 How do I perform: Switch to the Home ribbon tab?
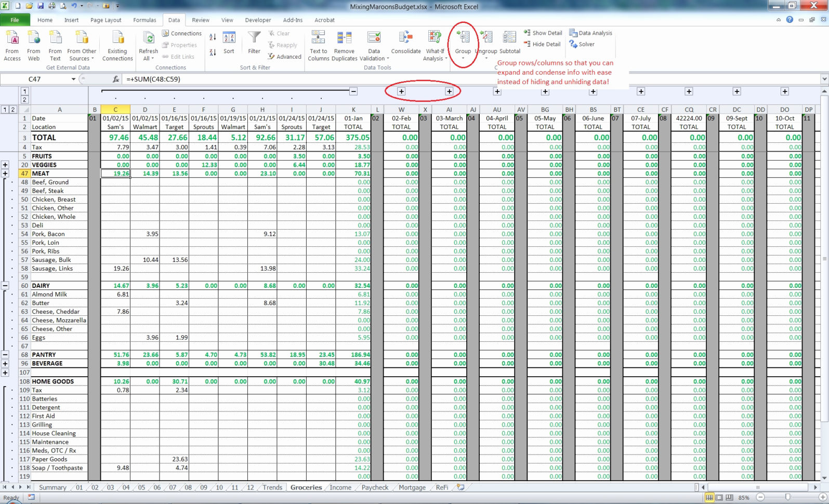45,20
